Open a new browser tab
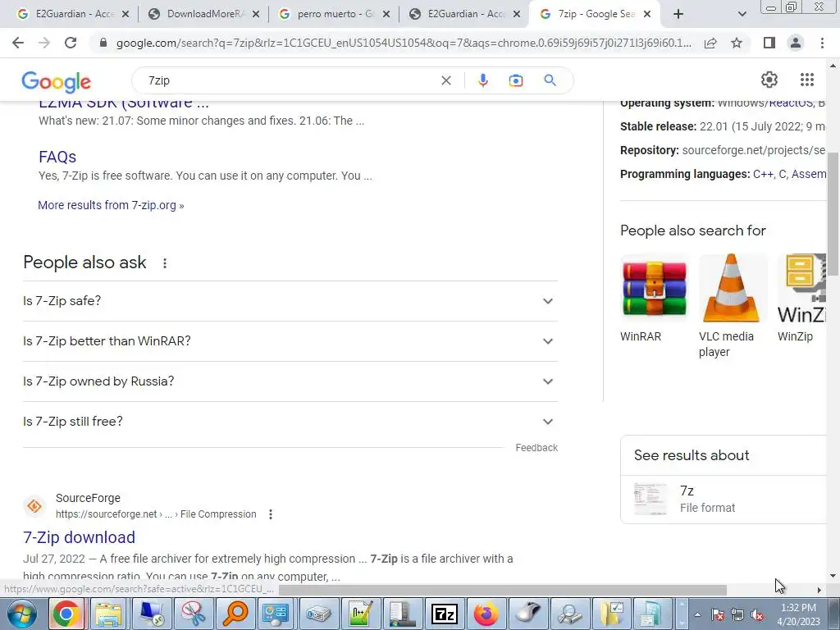The image size is (840, 630). pos(678,14)
